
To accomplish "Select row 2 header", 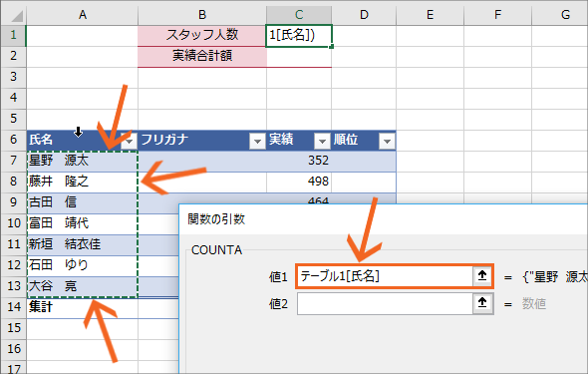I will (x=14, y=56).
